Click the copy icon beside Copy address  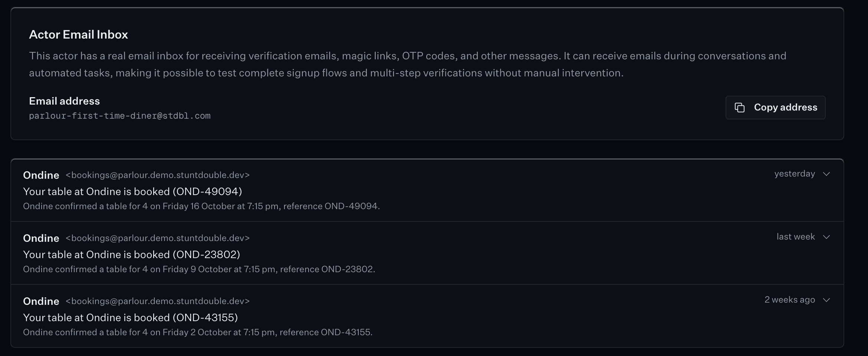[x=740, y=108]
